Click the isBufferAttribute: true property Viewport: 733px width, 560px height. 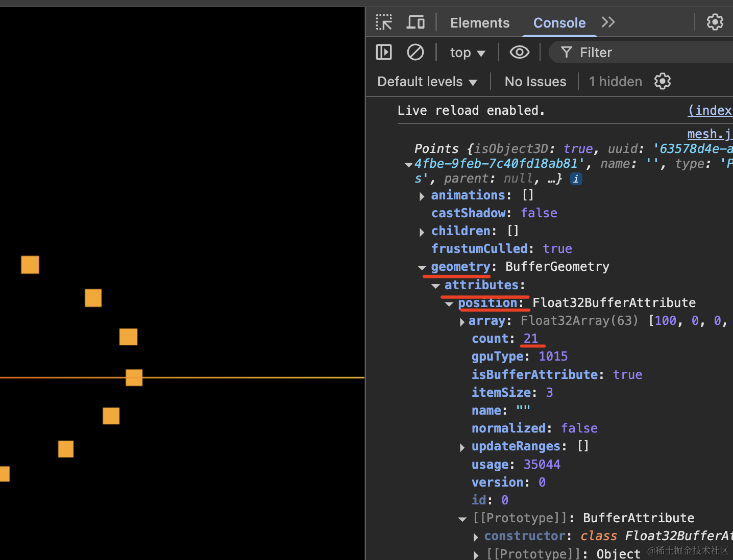point(557,374)
